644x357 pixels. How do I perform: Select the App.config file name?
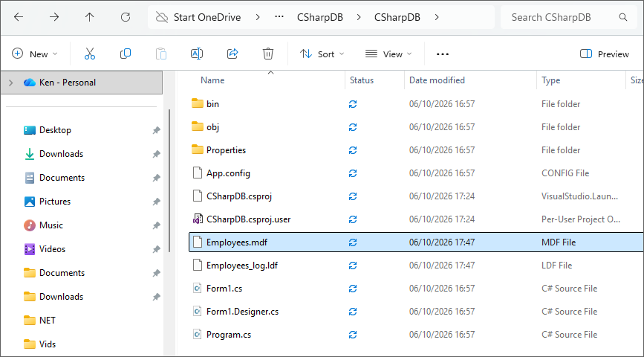click(228, 173)
